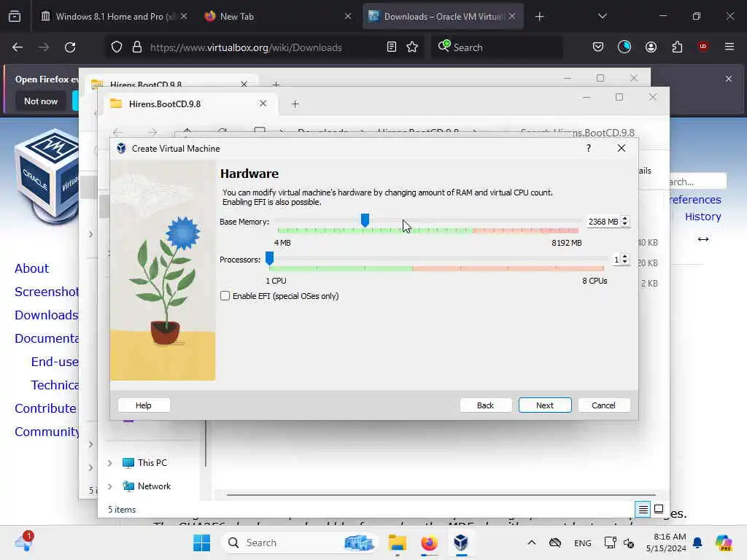Open the Firefox account icon
The image size is (747, 560).
point(651,47)
